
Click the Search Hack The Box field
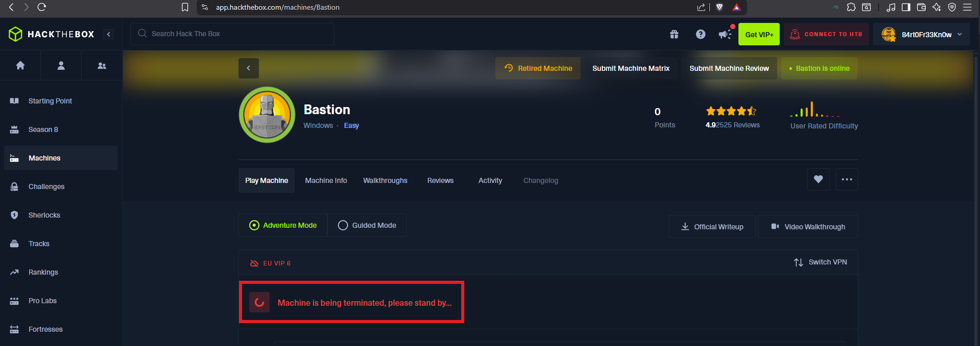click(232, 34)
